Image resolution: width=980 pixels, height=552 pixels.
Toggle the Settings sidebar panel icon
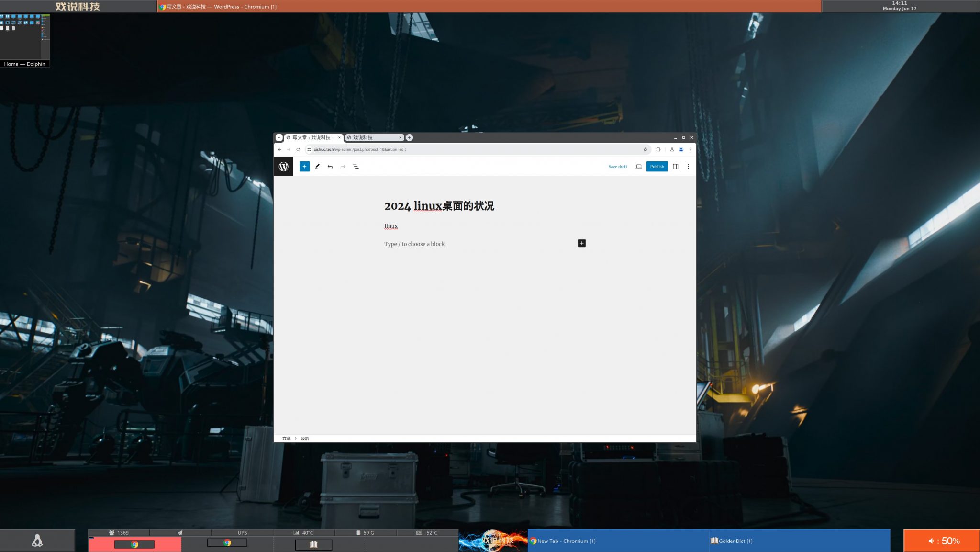(676, 167)
